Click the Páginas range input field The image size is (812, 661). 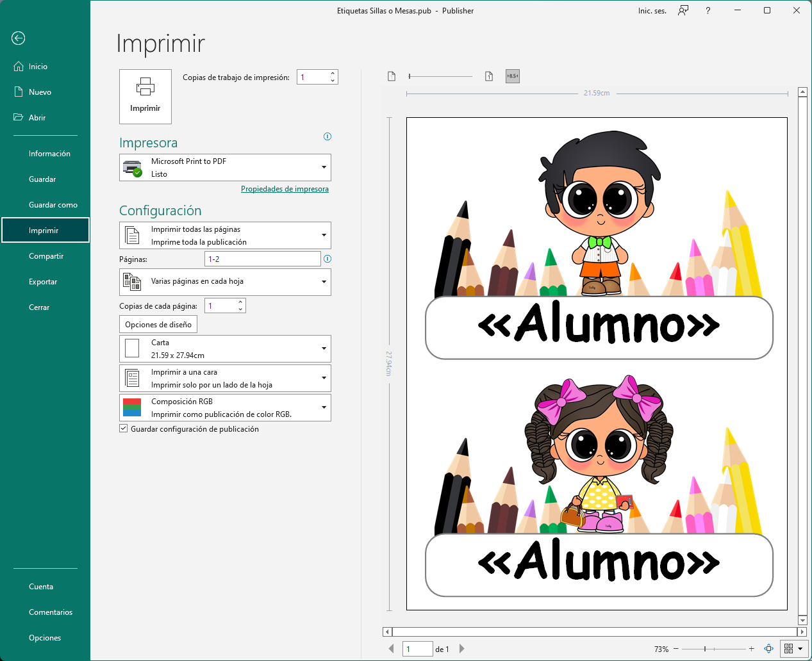point(262,259)
